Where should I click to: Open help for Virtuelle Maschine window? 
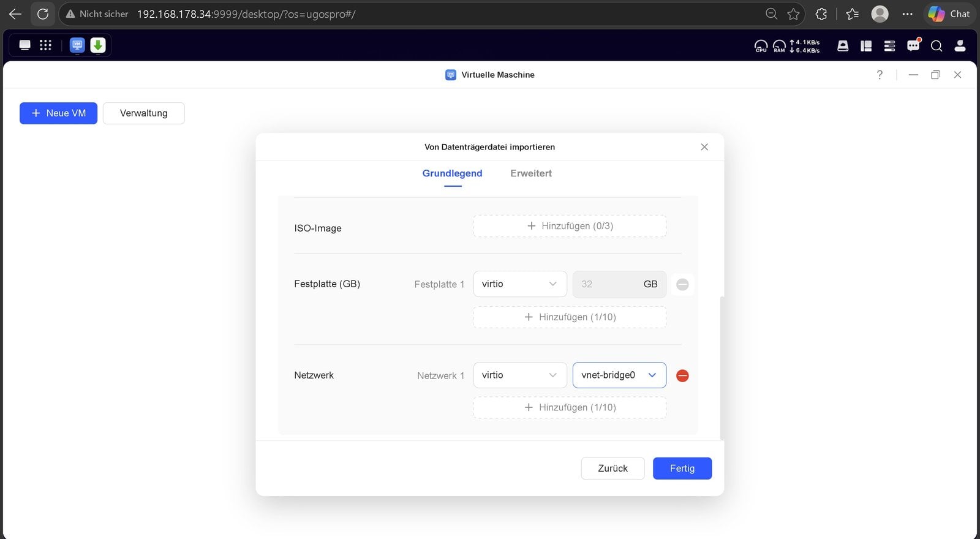880,75
